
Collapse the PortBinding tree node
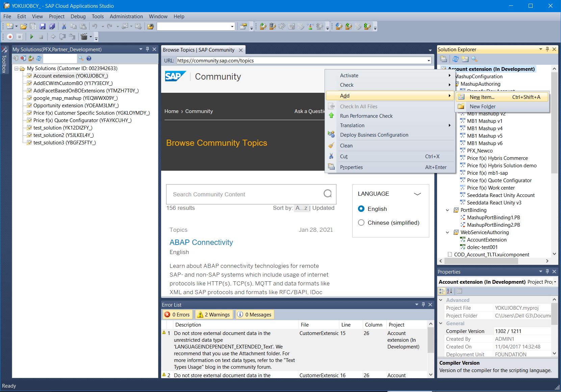pyautogui.click(x=448, y=210)
